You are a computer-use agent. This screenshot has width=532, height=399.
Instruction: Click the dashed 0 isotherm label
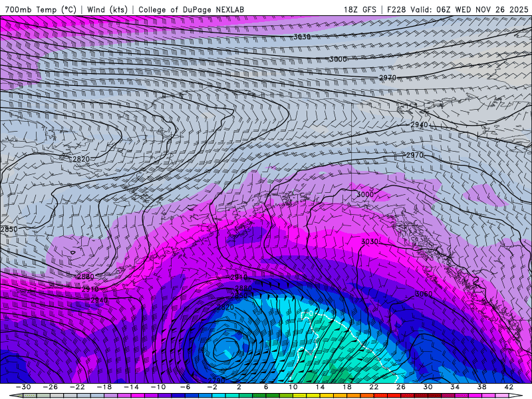(311, 313)
